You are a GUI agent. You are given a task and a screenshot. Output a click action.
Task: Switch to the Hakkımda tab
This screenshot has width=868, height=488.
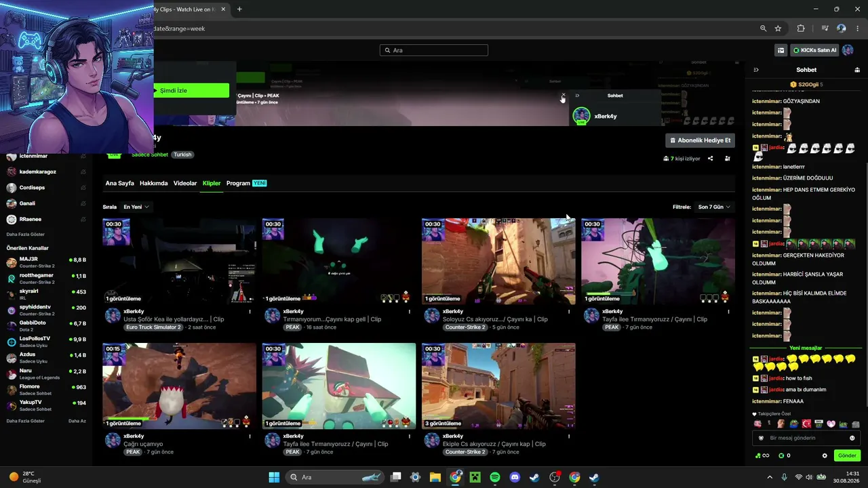point(154,183)
